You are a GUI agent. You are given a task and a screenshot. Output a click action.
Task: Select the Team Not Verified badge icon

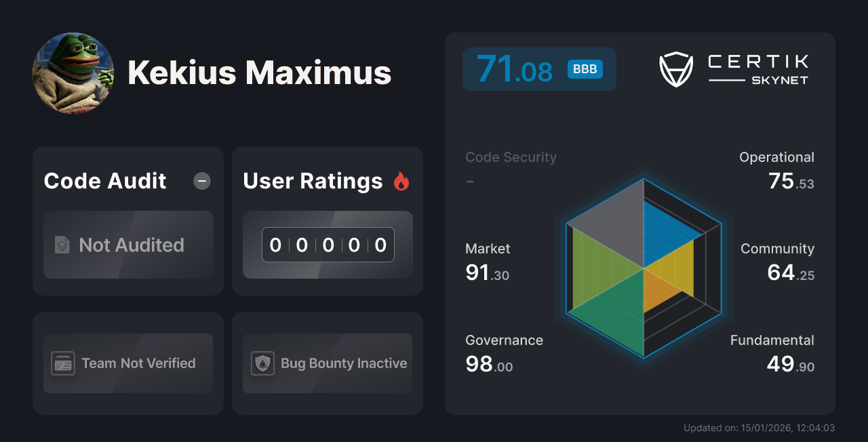point(63,363)
